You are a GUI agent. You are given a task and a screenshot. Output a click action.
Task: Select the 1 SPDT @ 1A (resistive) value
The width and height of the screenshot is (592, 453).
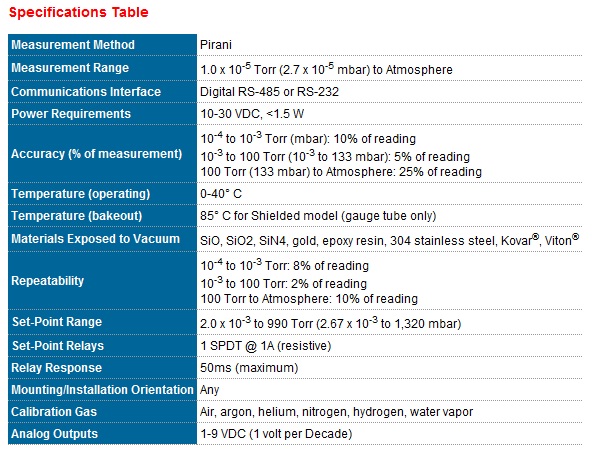tap(265, 345)
